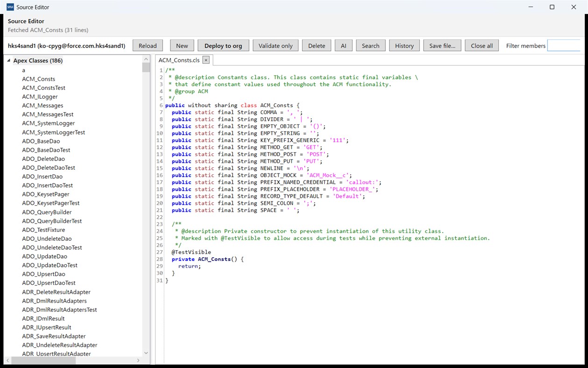Select ACM_SystemLogger class
The width and height of the screenshot is (588, 368).
(x=49, y=123)
